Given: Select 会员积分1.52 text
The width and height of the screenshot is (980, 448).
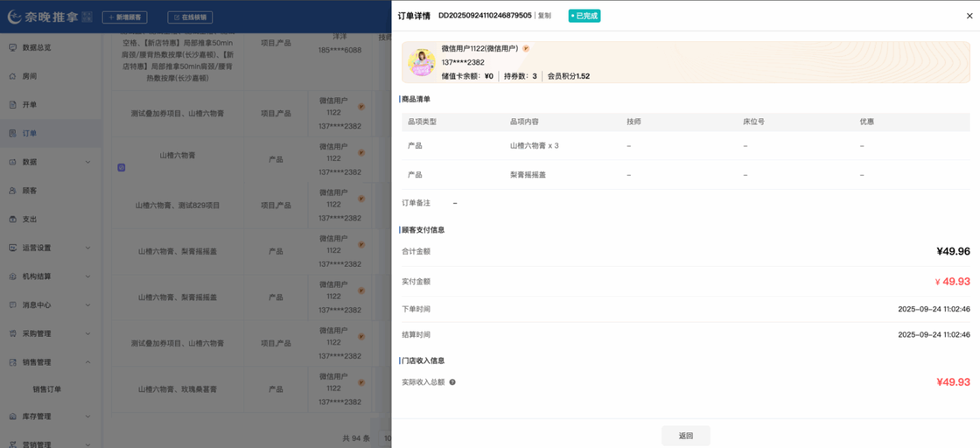Looking at the screenshot, I should point(569,76).
